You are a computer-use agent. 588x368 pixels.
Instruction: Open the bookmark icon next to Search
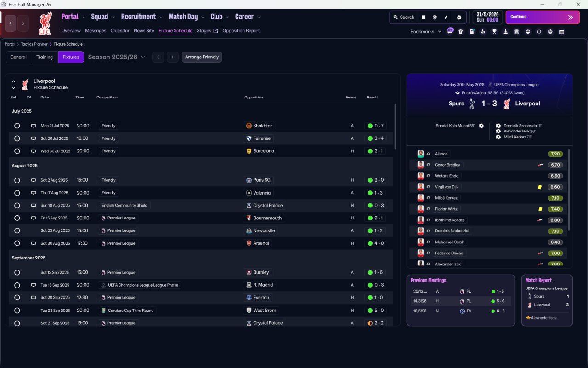tap(424, 17)
